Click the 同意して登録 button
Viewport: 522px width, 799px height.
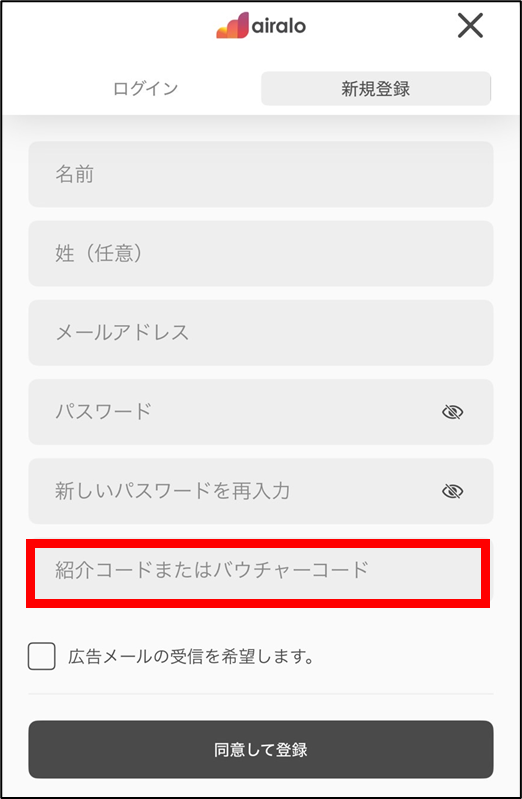click(260, 749)
